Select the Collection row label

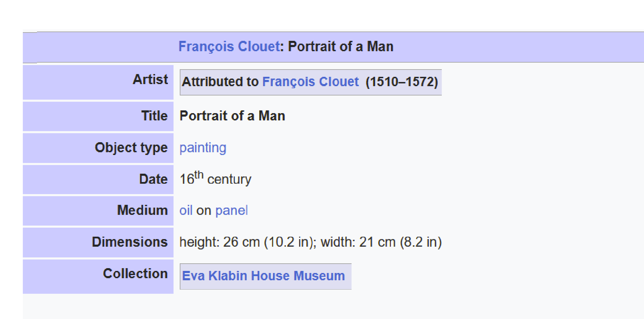(136, 274)
